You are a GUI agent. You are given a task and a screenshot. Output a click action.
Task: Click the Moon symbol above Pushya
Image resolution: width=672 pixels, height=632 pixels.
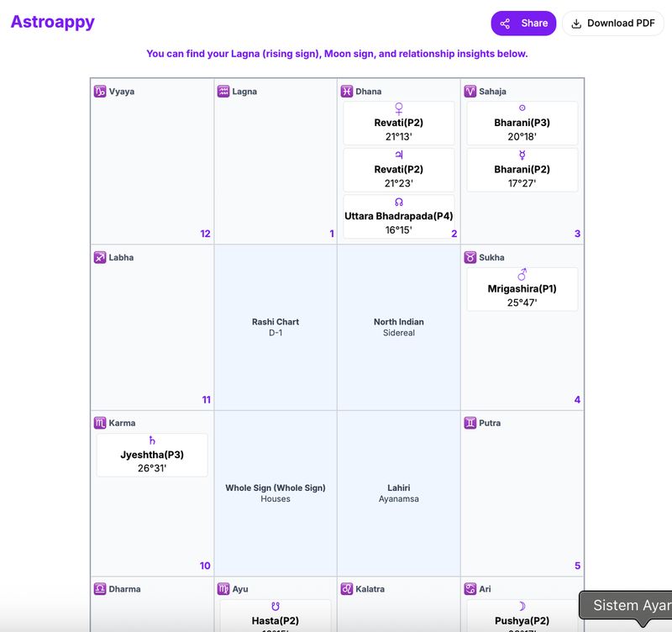[x=522, y=606]
